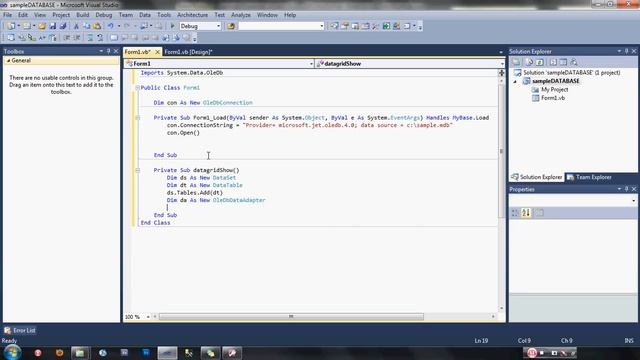Collapse the datagridShow sub region
The image size is (640, 360).
(x=138, y=170)
